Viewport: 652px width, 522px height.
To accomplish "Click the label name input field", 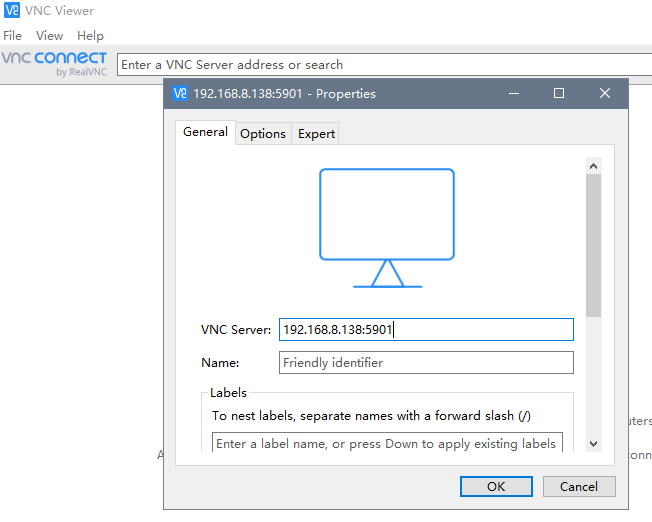I will [x=387, y=443].
